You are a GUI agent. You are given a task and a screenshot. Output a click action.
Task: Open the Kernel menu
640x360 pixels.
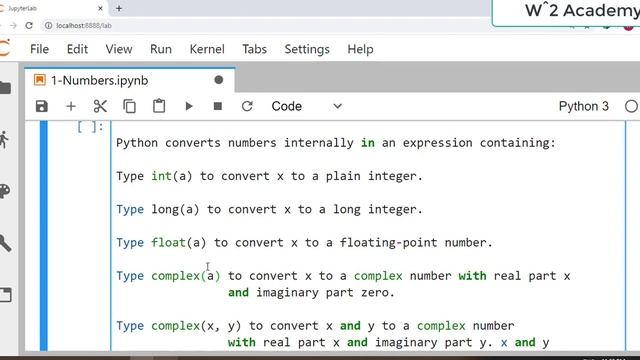point(207,49)
